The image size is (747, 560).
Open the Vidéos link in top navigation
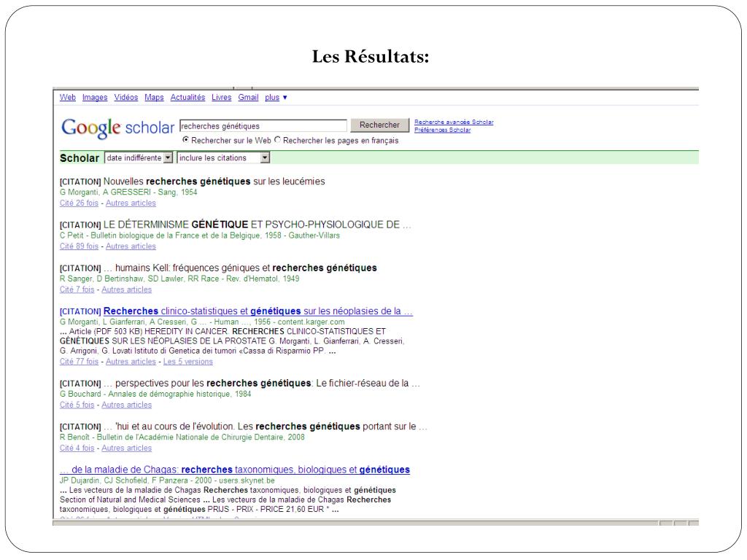[125, 97]
